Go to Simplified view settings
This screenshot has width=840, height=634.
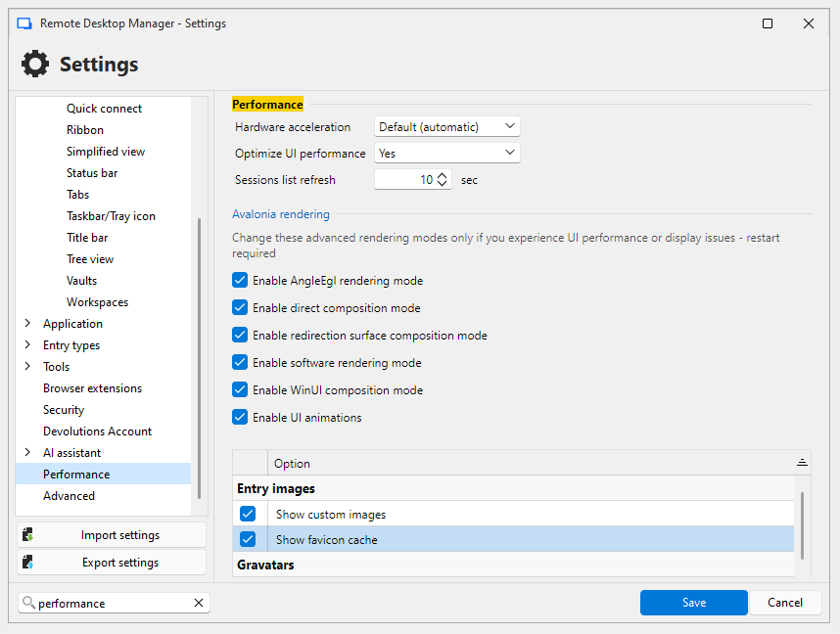106,151
